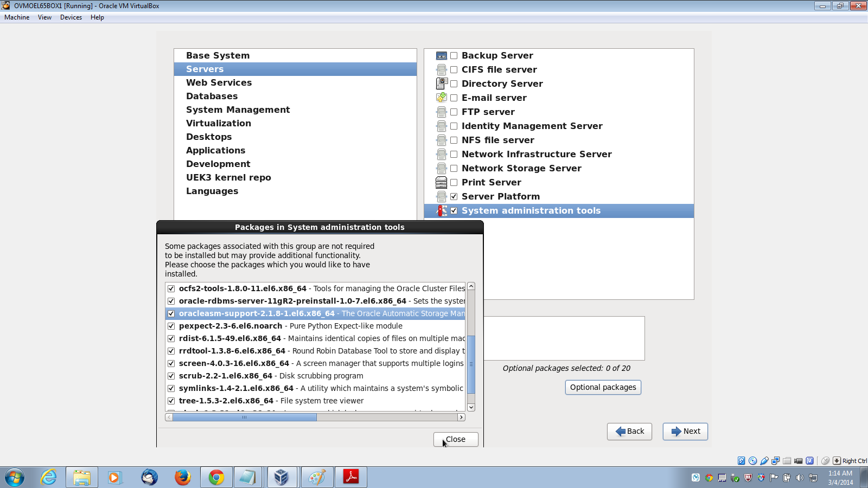
Task: Select the Base System category
Action: pos(295,55)
